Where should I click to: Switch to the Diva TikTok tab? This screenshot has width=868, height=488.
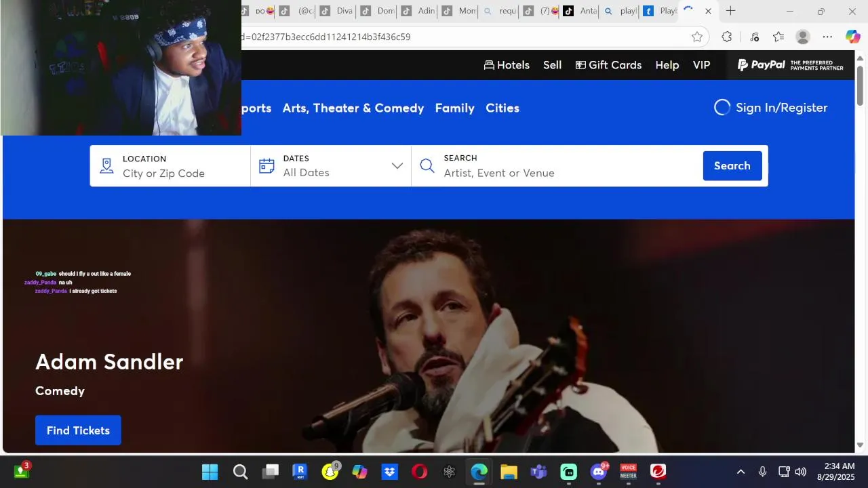pyautogui.click(x=336, y=11)
